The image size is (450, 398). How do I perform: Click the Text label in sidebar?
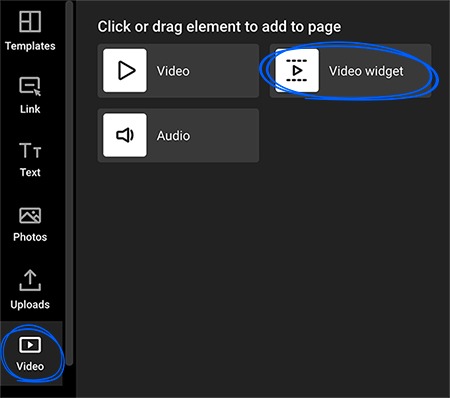30,172
